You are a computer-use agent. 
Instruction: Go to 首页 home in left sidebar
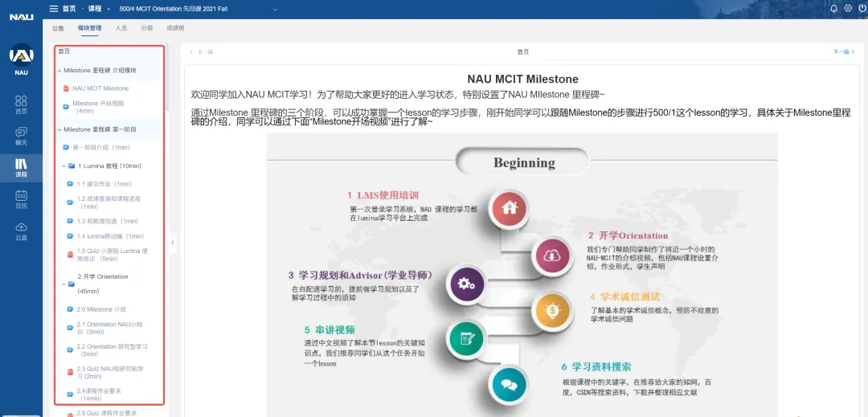[21, 104]
